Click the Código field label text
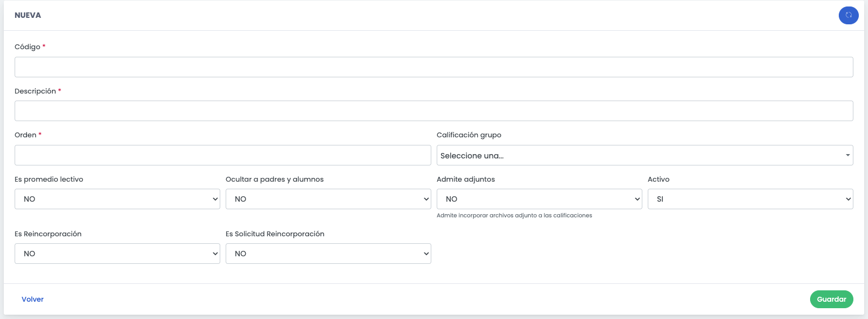 (x=28, y=47)
